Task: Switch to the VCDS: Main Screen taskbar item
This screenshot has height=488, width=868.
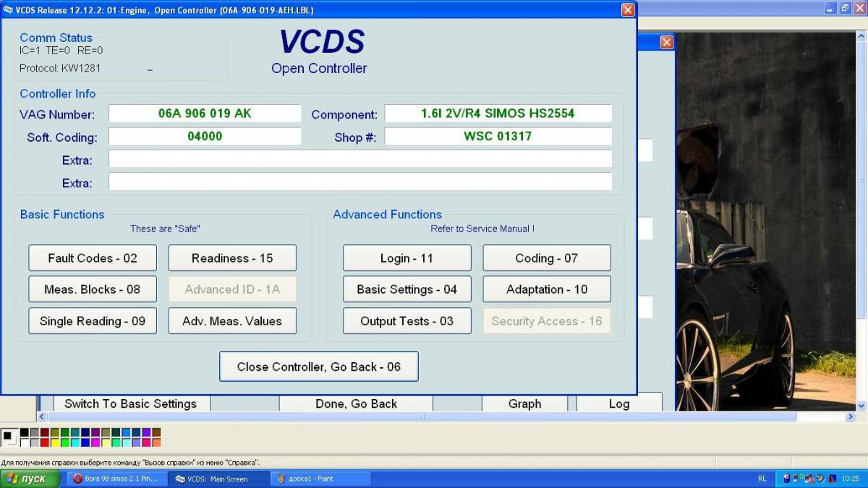Action: coord(218,479)
